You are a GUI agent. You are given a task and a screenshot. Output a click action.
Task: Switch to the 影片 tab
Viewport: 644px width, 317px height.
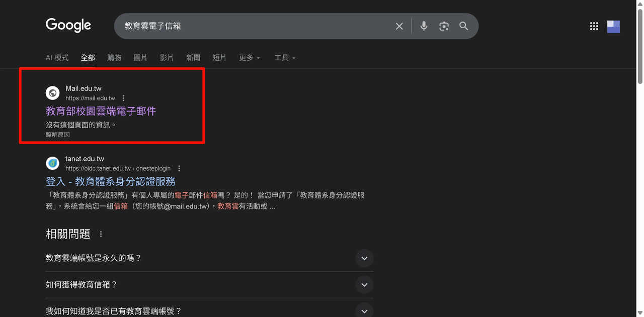point(167,58)
